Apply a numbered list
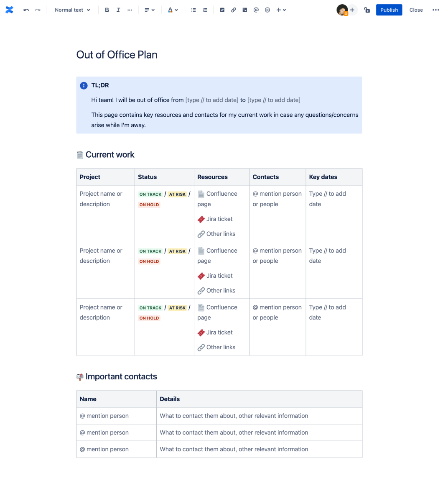 (x=204, y=10)
